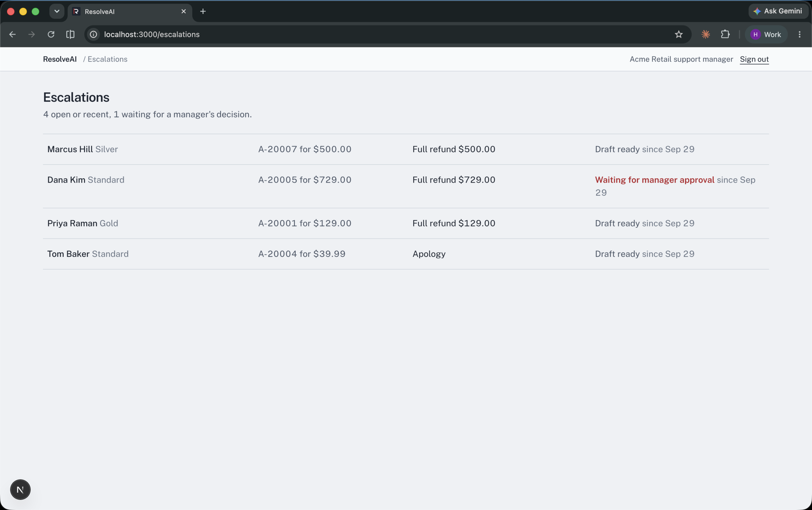
Task: Click the Escalations page heading
Action: [x=76, y=97]
